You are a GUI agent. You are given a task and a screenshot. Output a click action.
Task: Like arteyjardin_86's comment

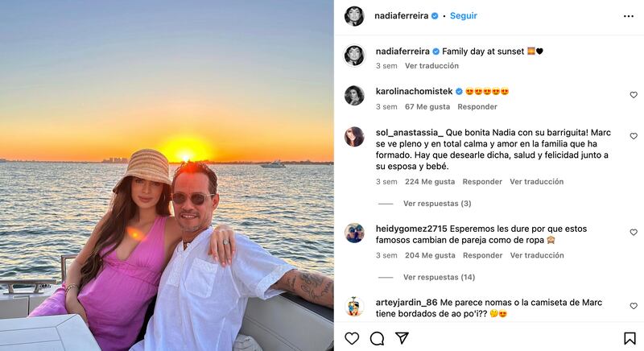(x=634, y=306)
